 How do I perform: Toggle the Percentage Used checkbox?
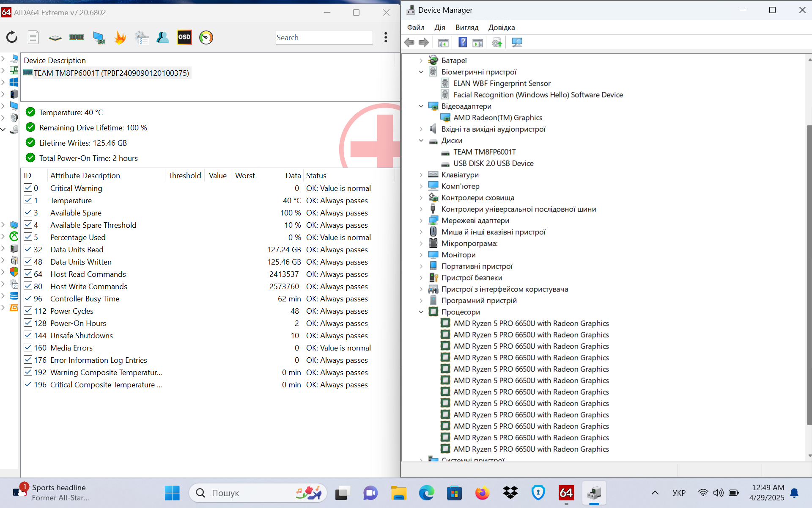(x=28, y=237)
